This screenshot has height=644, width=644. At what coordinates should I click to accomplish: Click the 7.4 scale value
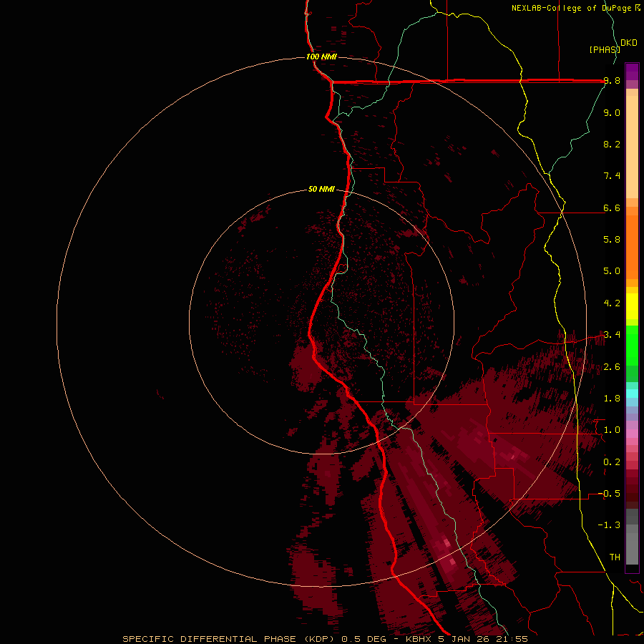click(612, 176)
